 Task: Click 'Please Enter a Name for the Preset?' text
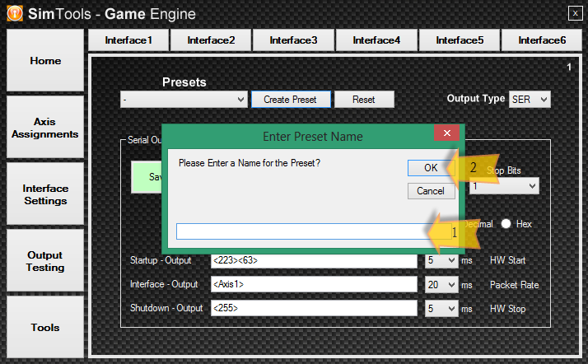[250, 163]
